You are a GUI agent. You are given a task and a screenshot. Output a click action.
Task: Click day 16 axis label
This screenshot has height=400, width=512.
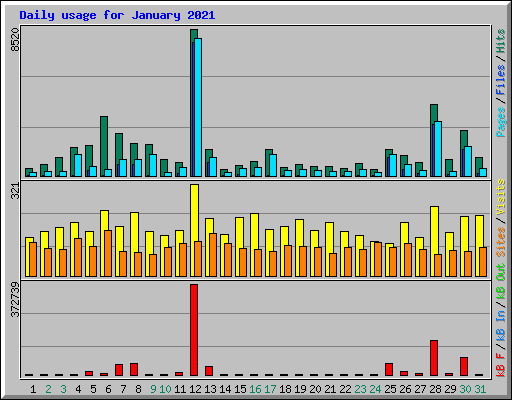pyautogui.click(x=255, y=389)
